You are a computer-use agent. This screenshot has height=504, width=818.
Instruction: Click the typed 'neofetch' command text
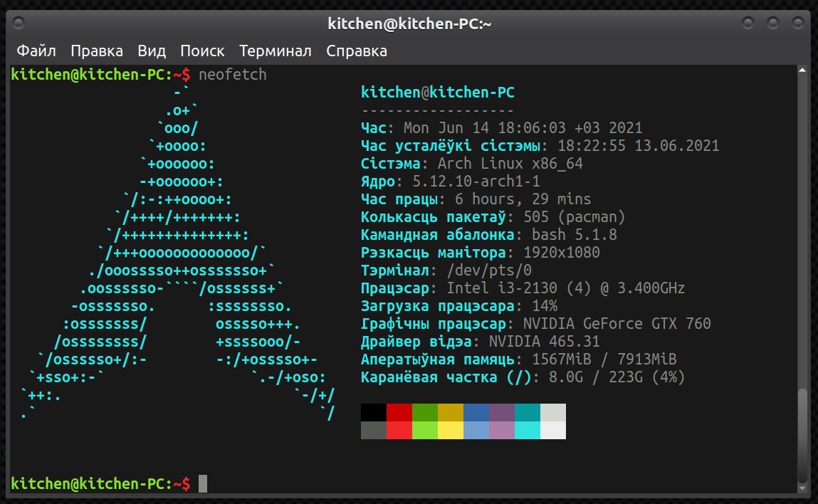pyautogui.click(x=233, y=75)
